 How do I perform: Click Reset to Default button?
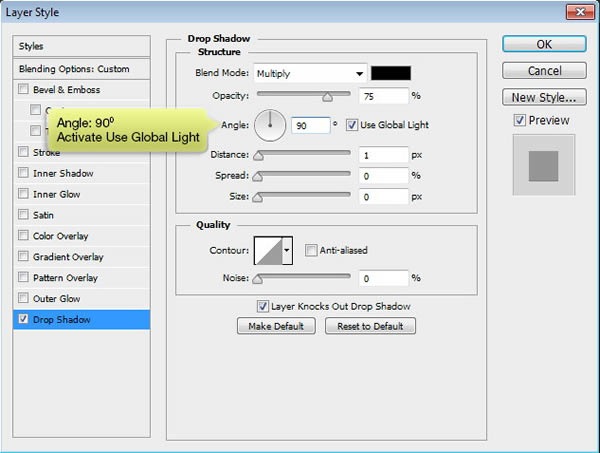370,326
